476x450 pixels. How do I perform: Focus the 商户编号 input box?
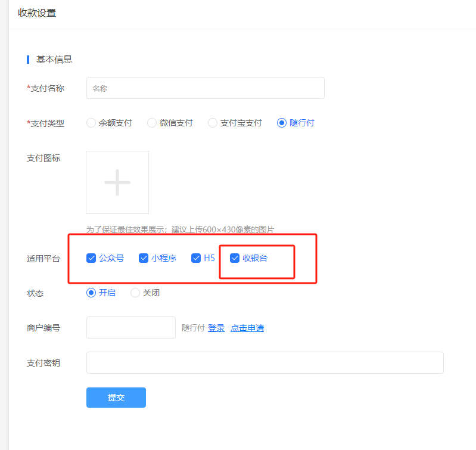pos(130,328)
